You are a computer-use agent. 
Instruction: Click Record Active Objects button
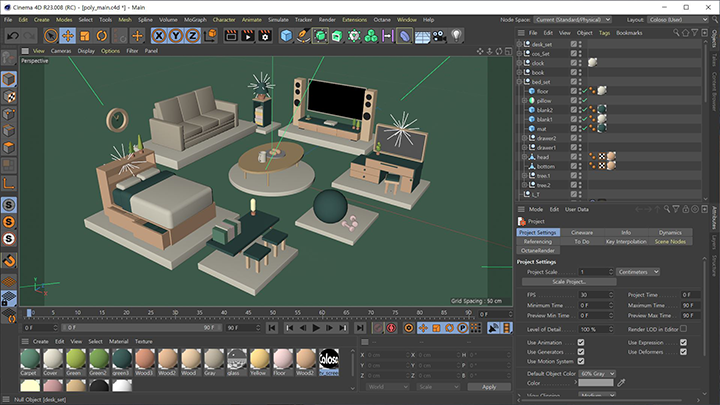click(378, 328)
